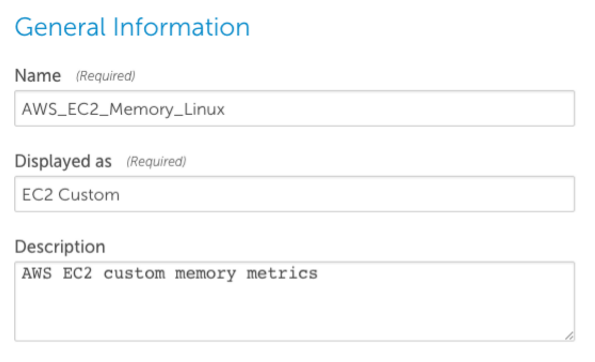Click the word custom in Description
The width and height of the screenshot is (595, 362).
click(x=134, y=274)
